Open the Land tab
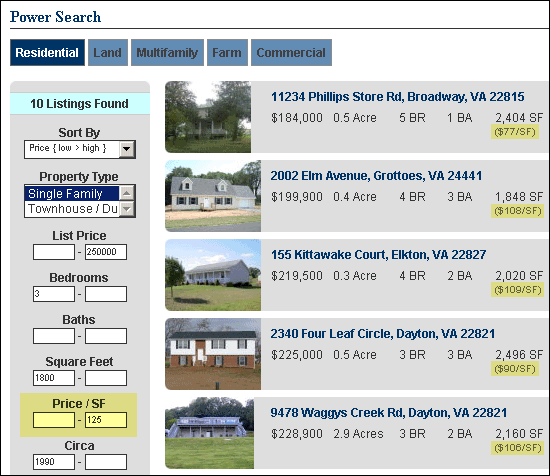The width and height of the screenshot is (550, 476). click(x=108, y=53)
